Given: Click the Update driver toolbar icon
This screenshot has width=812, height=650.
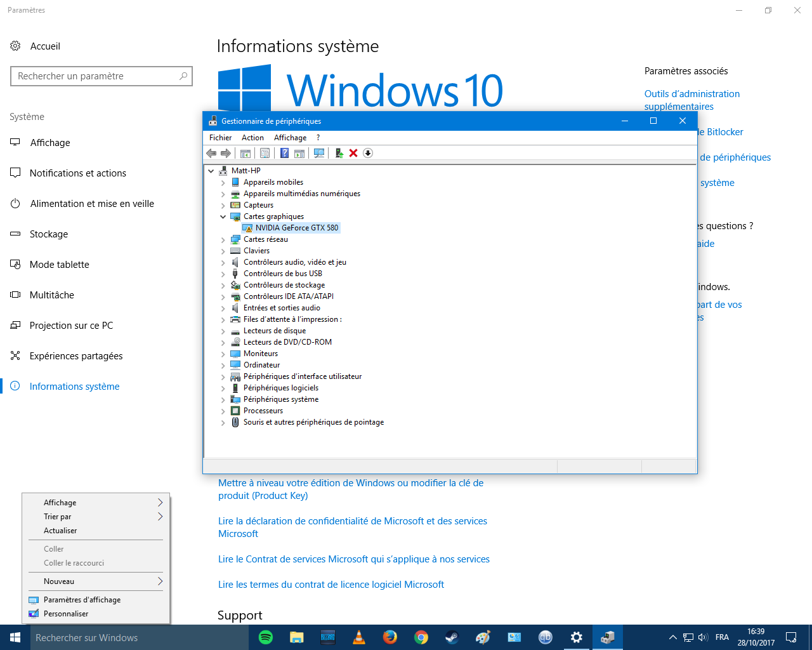Looking at the screenshot, I should point(339,153).
